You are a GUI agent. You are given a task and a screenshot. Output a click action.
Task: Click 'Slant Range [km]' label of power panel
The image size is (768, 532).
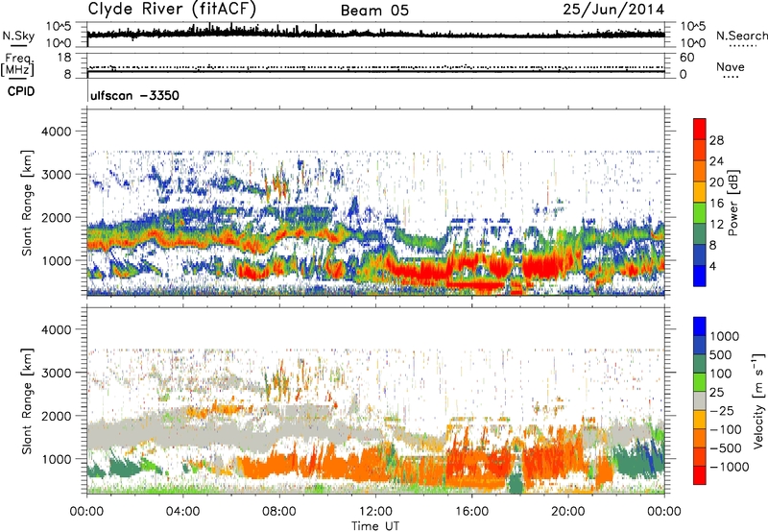(27, 203)
